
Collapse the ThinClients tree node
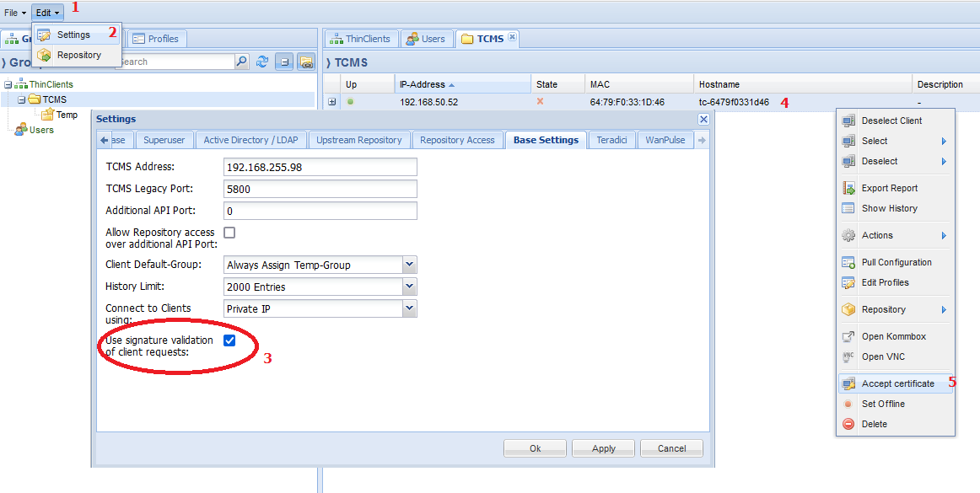[x=8, y=84]
